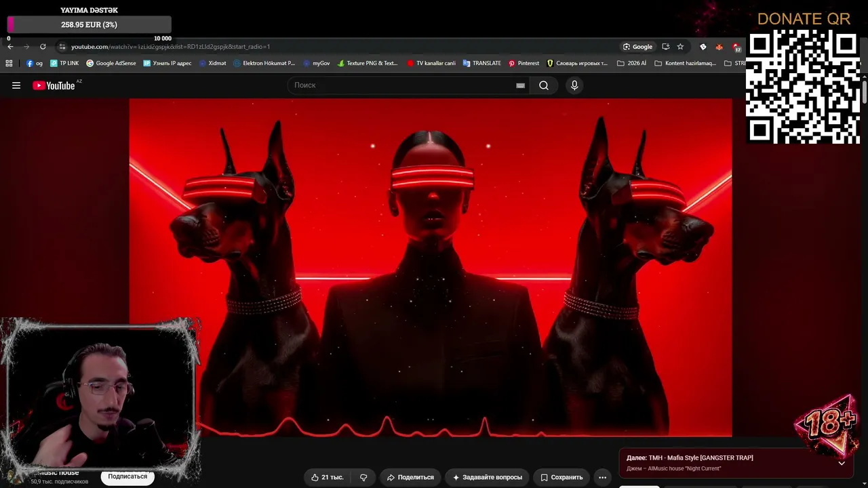
Task: Open the myGov bookmark
Action: (317, 63)
